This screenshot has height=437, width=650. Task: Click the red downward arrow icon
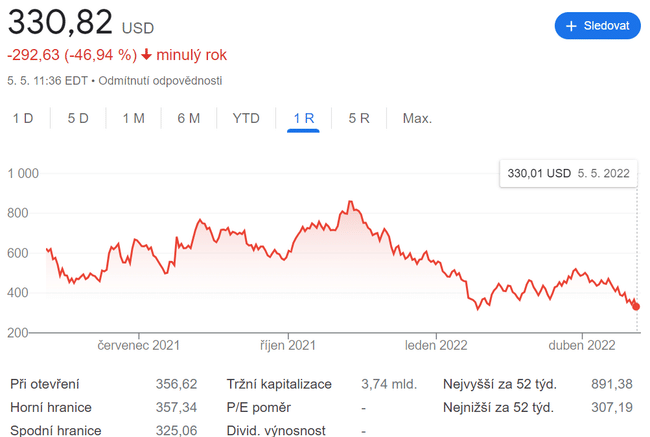[146, 54]
